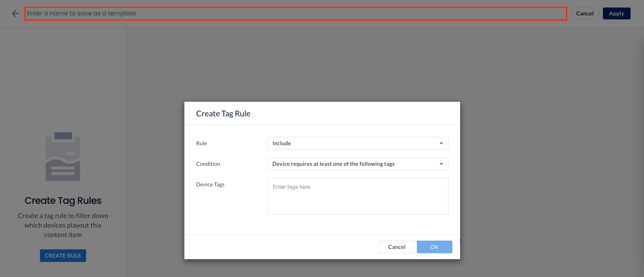Click the tag rule description paragraph
This screenshot has height=277, width=644.
[63, 225]
